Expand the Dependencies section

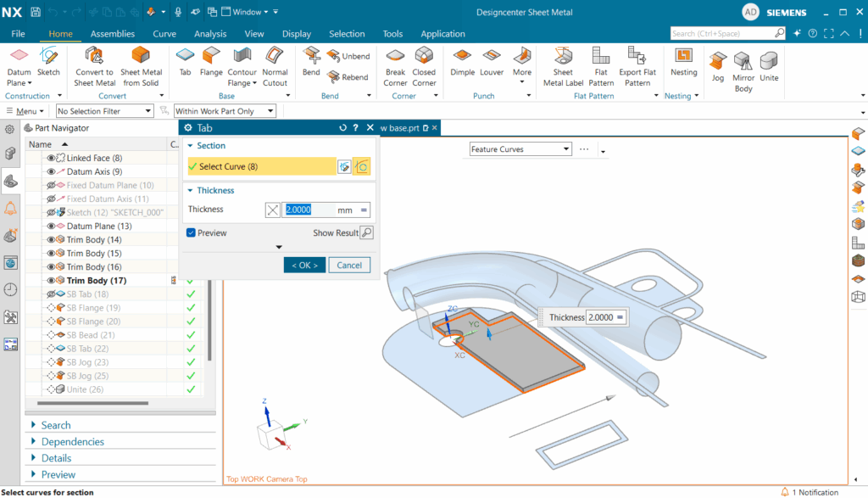(72, 441)
